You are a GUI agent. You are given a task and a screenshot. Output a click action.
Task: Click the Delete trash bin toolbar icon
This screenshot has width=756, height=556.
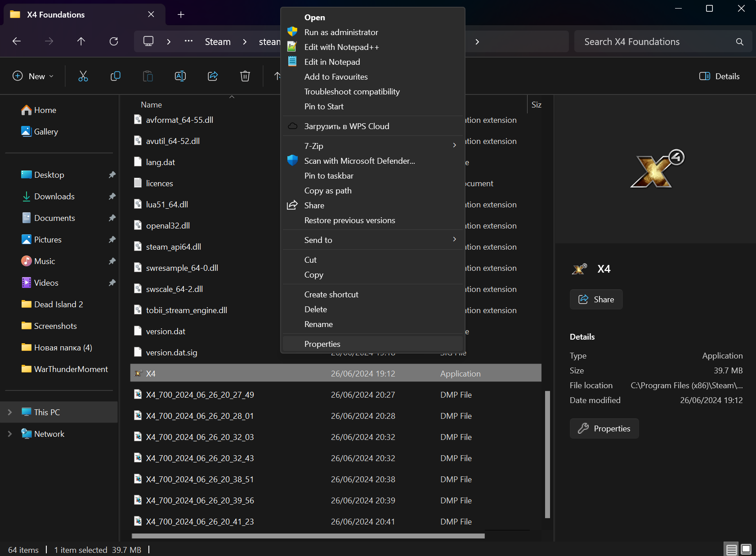click(245, 76)
